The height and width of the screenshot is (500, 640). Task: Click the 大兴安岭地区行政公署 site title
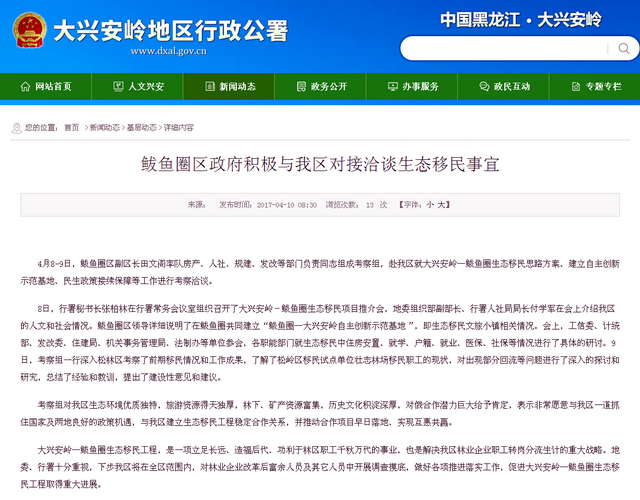coord(171,31)
